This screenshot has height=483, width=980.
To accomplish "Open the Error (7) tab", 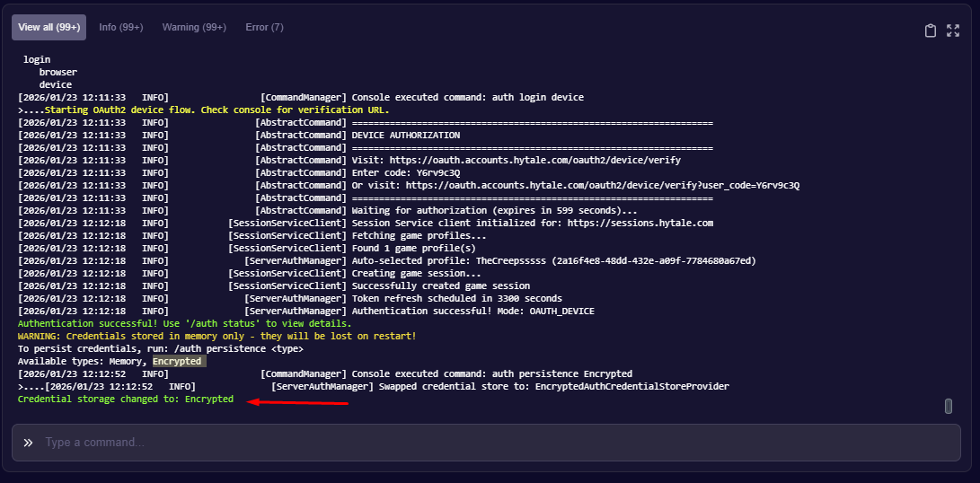I will click(264, 27).
